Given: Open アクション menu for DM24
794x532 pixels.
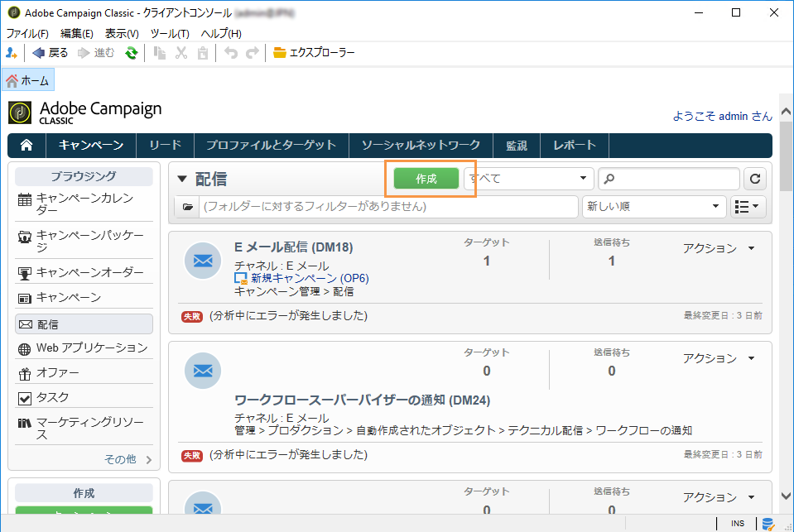Looking at the screenshot, I should tap(719, 358).
